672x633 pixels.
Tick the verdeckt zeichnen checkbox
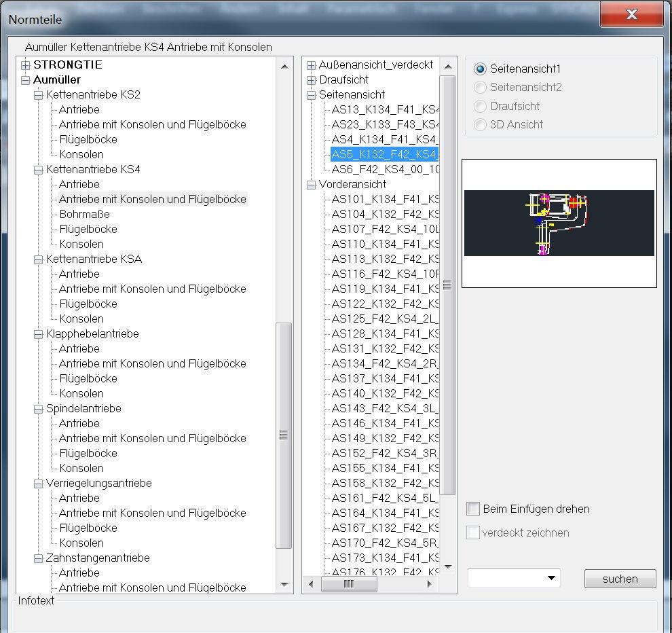coord(473,532)
